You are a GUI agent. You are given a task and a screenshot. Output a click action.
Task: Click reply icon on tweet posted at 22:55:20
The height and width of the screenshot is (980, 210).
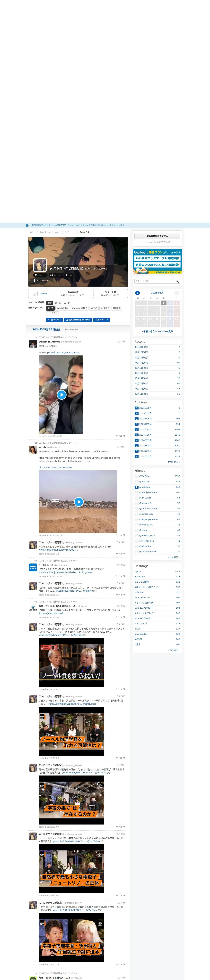(x=117, y=595)
